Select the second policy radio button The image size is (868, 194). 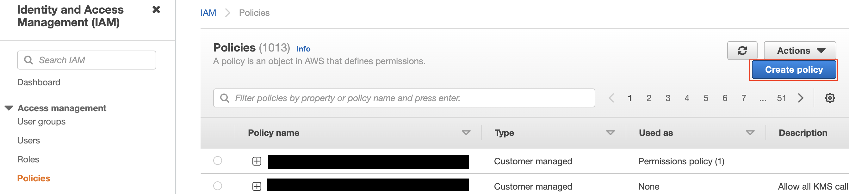point(218,186)
